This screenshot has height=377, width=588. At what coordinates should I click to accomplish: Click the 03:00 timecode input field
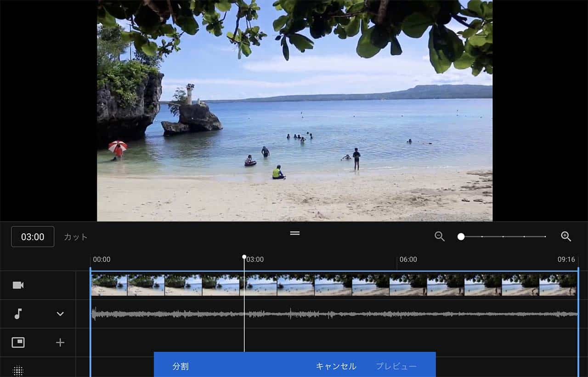pyautogui.click(x=33, y=236)
